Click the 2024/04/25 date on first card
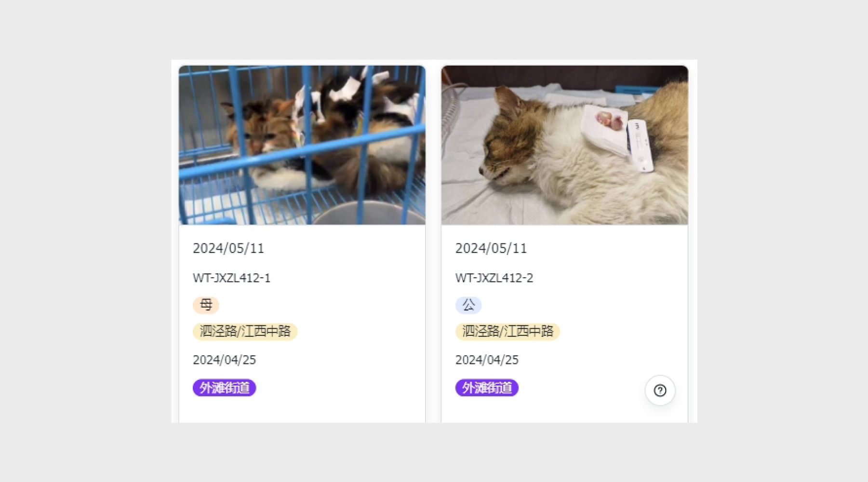868x482 pixels. 225,360
